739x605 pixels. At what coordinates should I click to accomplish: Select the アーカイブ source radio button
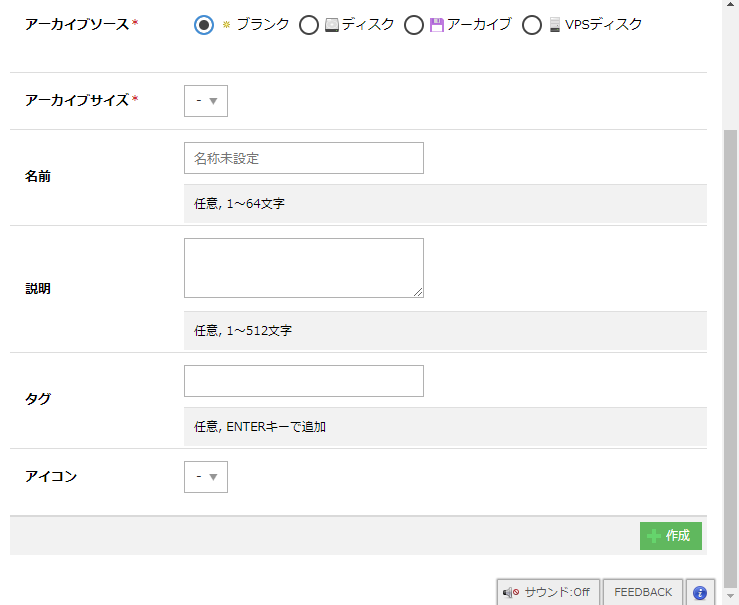click(414, 25)
